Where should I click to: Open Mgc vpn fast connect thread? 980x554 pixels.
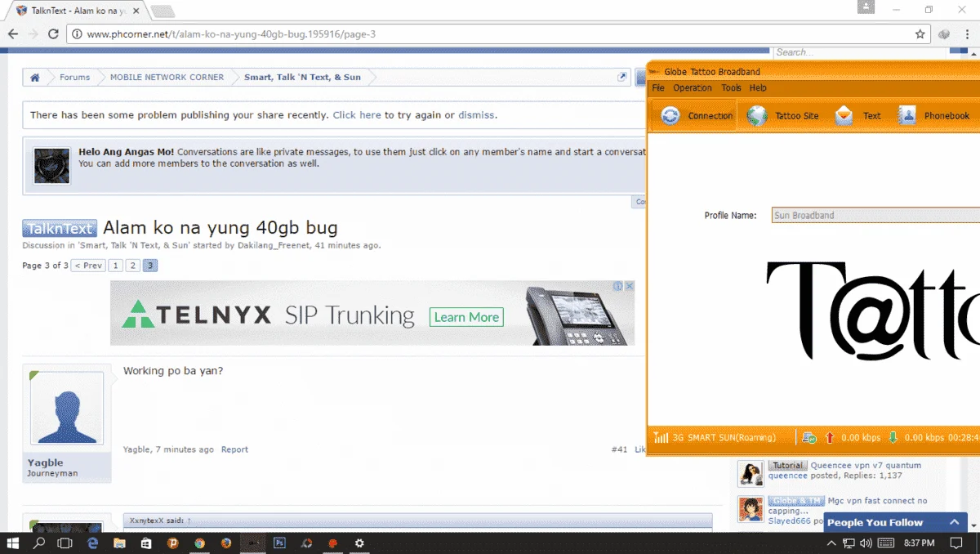pos(877,501)
